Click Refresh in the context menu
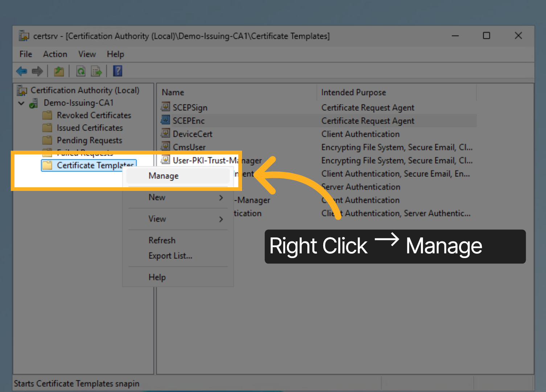This screenshot has width=546, height=392. point(162,240)
